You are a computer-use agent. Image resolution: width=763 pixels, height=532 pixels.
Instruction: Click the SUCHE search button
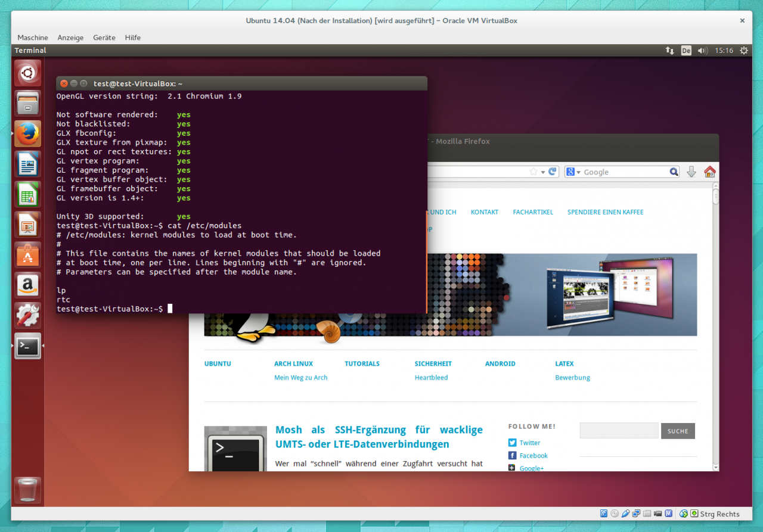[678, 431]
